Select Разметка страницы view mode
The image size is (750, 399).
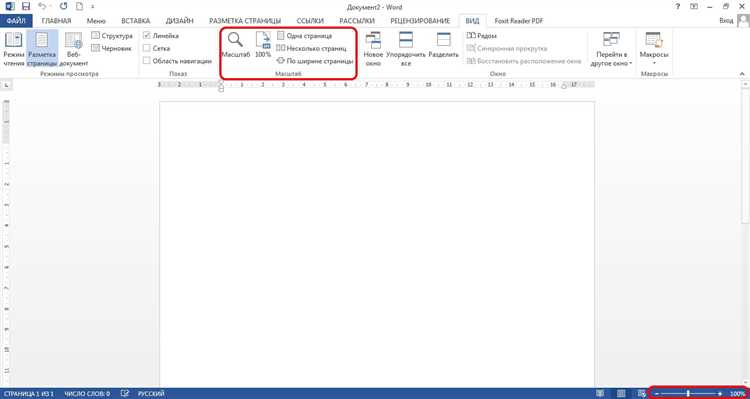point(42,49)
